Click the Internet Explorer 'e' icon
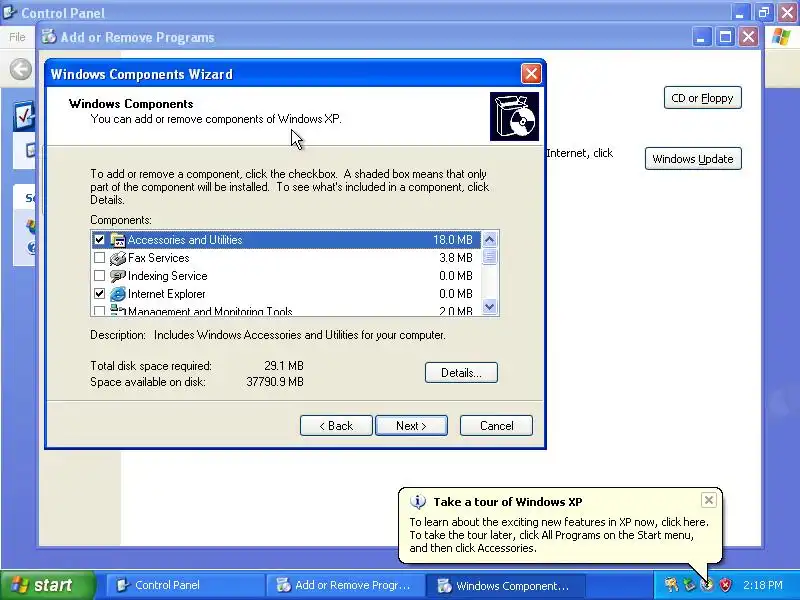Image resolution: width=800 pixels, height=600 pixels. [x=118, y=294]
